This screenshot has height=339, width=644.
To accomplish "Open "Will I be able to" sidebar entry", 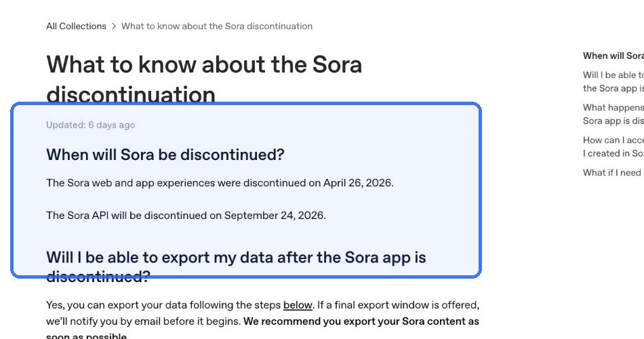I will [x=613, y=81].
